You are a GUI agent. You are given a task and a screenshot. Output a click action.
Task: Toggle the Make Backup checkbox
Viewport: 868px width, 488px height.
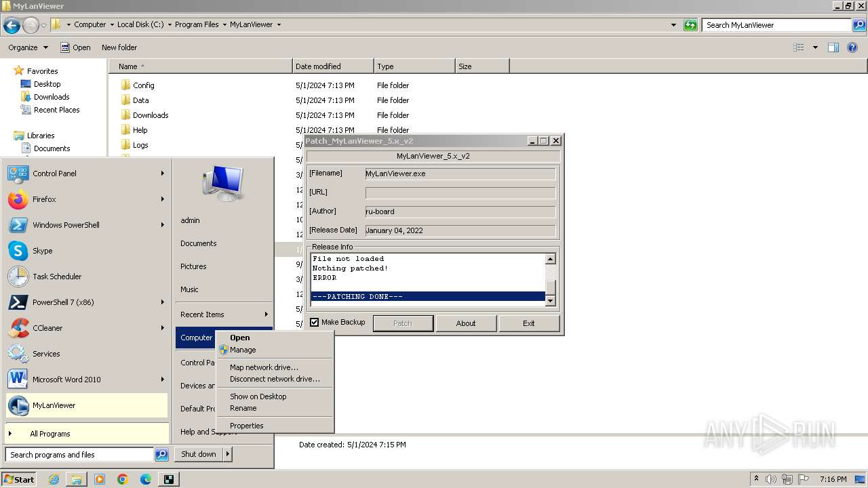pyautogui.click(x=314, y=323)
